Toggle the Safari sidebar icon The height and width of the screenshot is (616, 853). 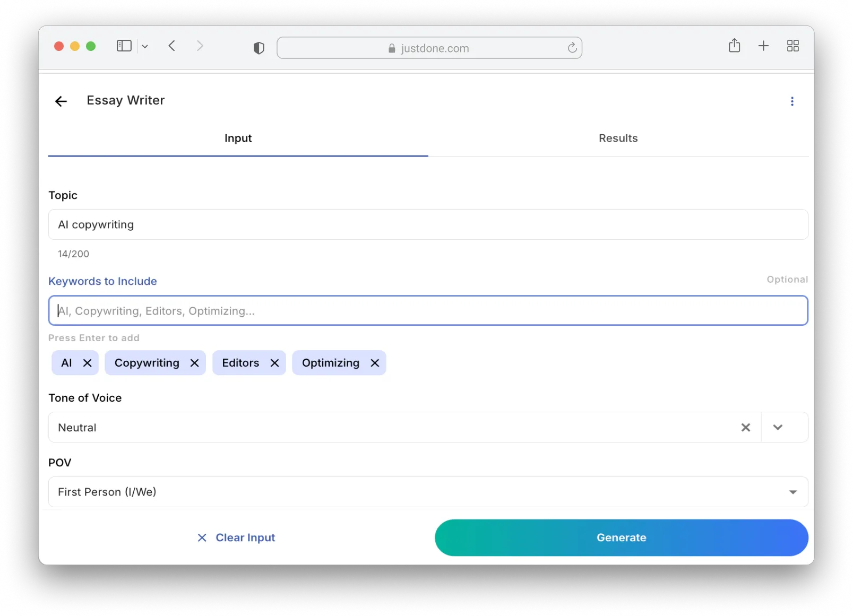pyautogui.click(x=124, y=46)
